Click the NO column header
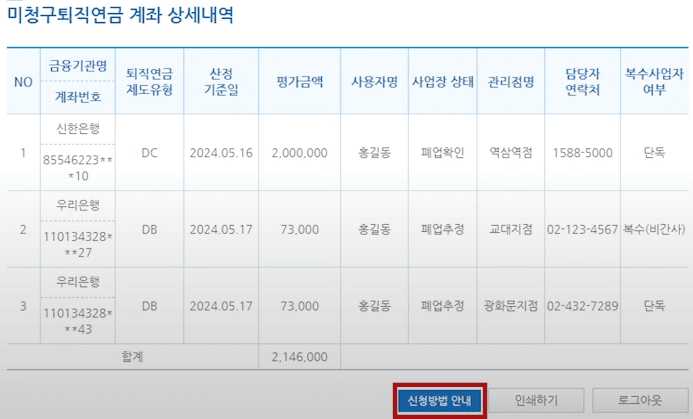The image size is (693, 419). [x=23, y=82]
